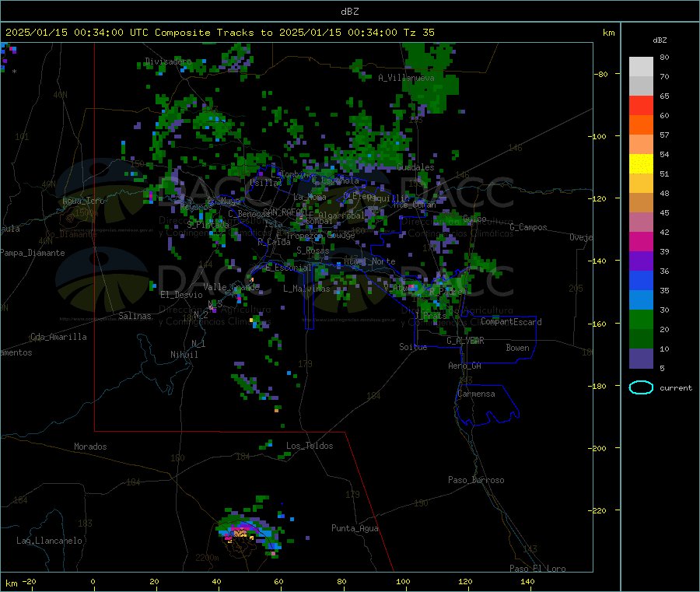Select the red 60-65 dBZ legend swatch
This screenshot has width=700, height=592.
tap(641, 106)
